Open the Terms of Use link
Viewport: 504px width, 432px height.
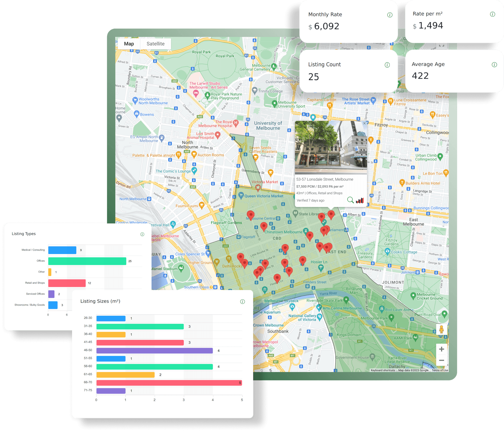[x=440, y=370]
